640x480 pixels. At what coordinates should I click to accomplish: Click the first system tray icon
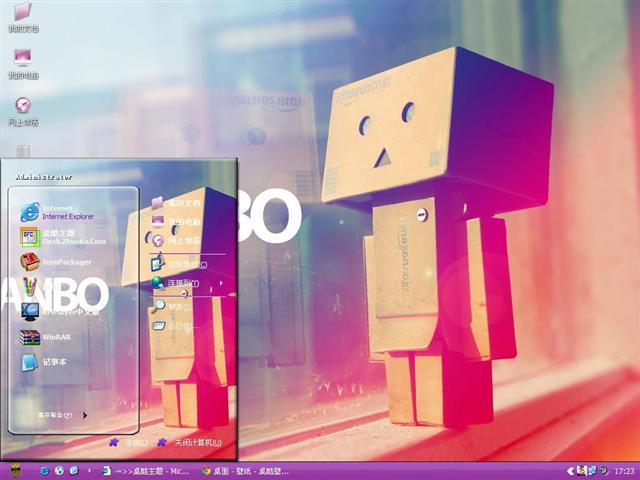[581, 471]
